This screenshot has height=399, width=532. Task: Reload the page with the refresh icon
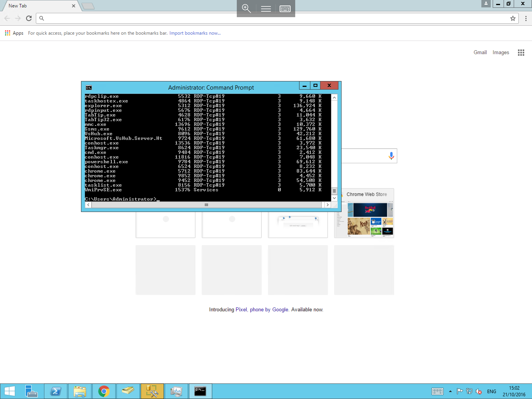coord(29,18)
